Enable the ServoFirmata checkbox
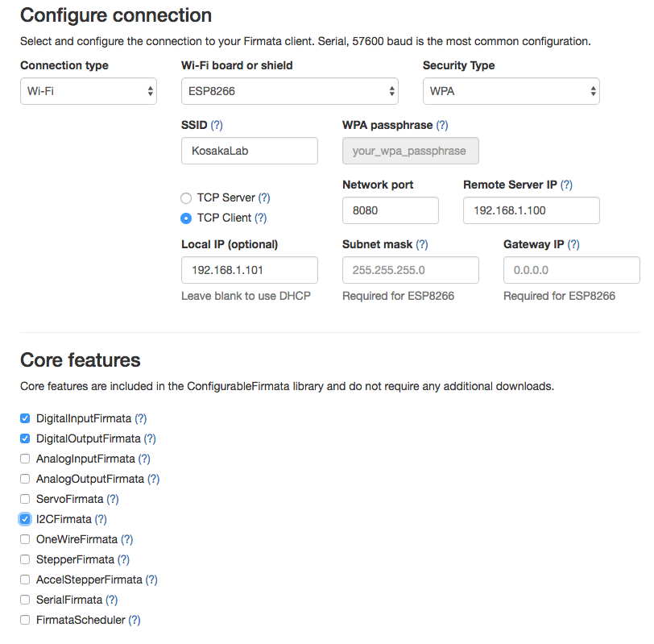 [25, 499]
